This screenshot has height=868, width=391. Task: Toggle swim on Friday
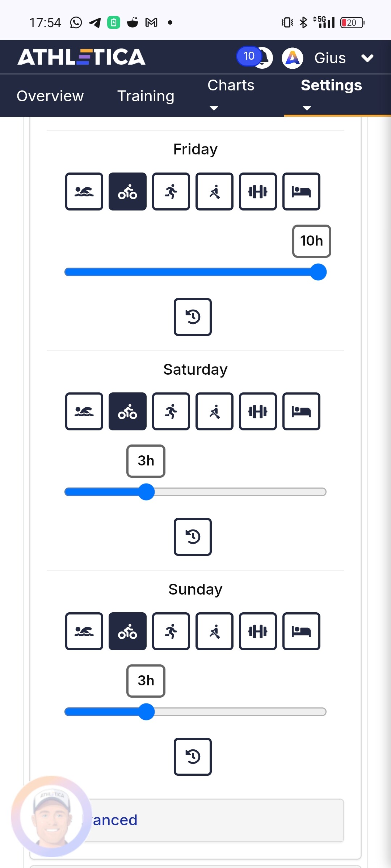pos(84,191)
